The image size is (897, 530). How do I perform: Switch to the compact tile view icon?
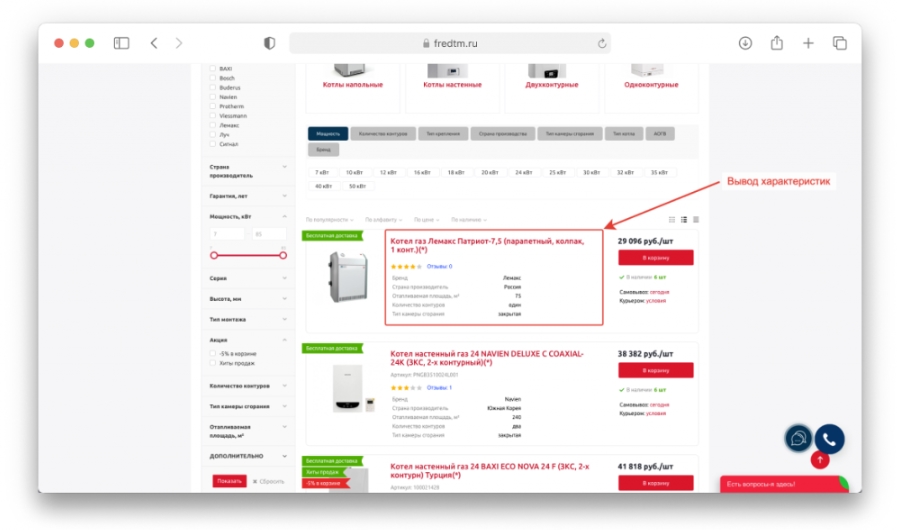click(672, 220)
